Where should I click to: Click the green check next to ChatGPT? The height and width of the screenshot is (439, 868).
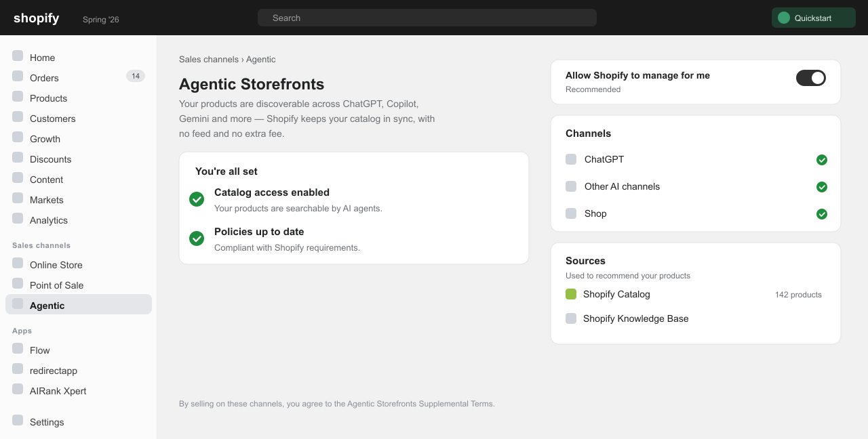pos(822,160)
